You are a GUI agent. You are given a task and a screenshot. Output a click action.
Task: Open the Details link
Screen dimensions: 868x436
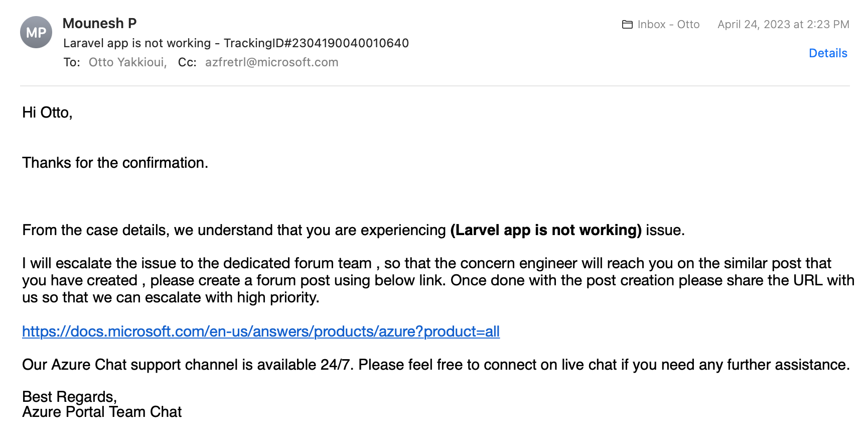[x=828, y=53]
